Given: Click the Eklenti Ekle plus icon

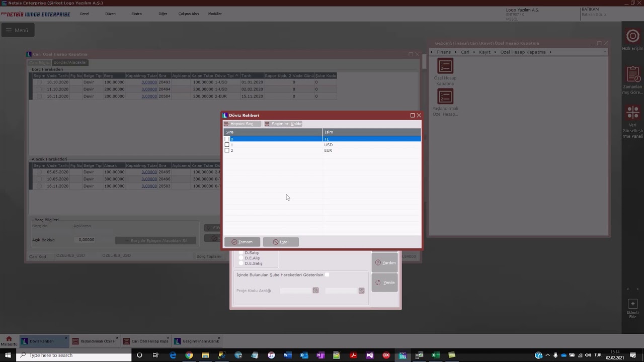Looking at the screenshot, I should (633, 304).
